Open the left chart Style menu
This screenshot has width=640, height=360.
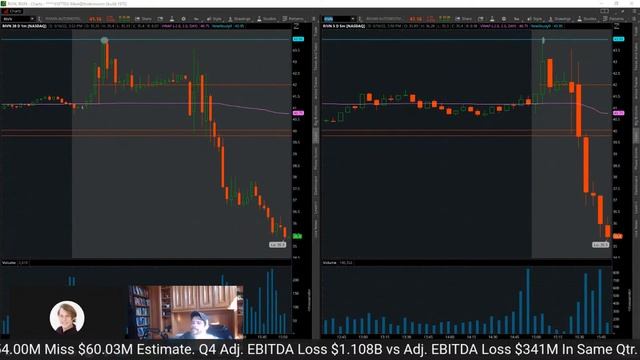pos(214,19)
